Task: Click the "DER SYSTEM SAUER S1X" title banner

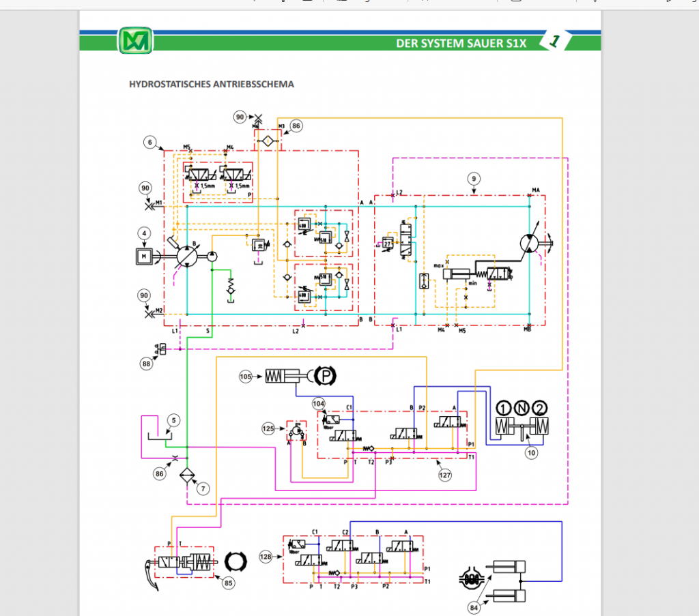Action: tap(459, 42)
